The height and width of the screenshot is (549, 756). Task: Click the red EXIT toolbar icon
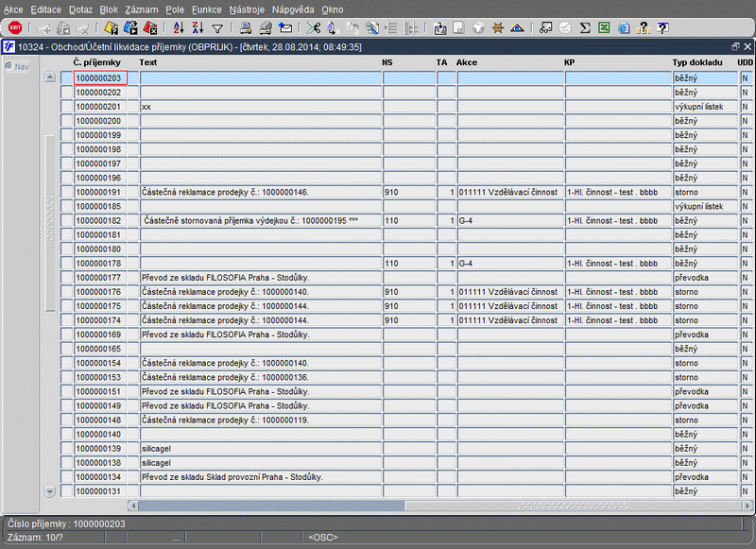15,28
